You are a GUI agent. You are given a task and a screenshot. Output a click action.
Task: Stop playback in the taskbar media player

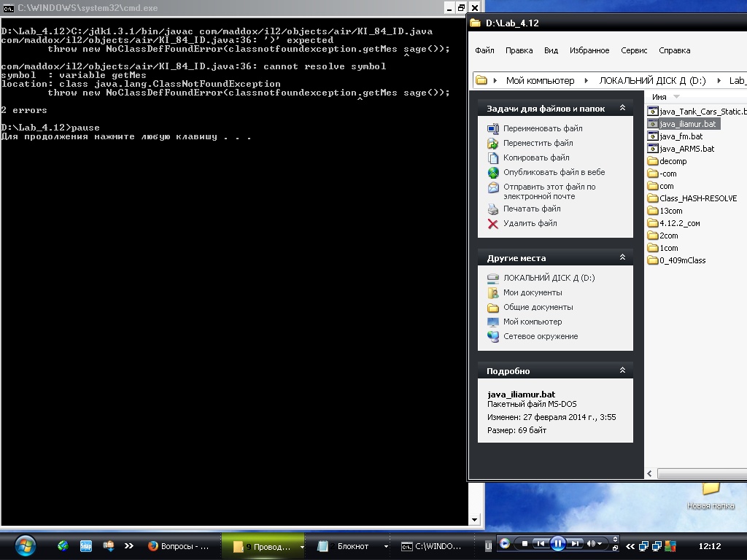[525, 543]
